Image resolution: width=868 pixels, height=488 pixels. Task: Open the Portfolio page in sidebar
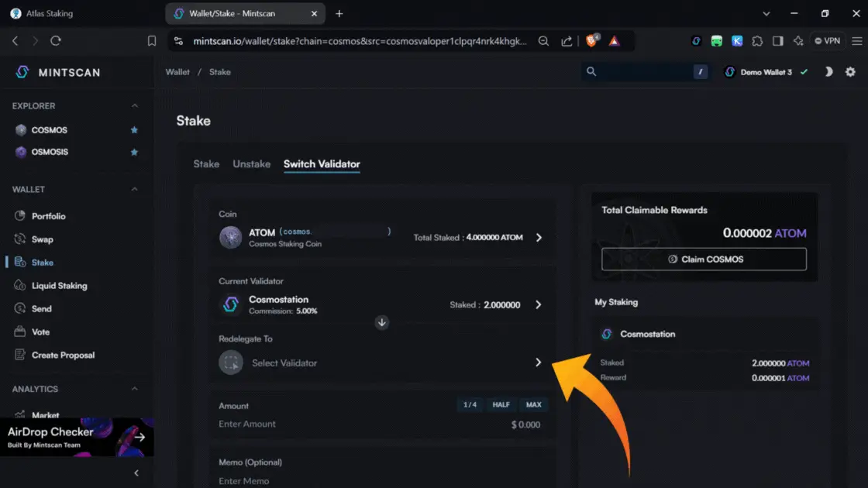pos(48,216)
